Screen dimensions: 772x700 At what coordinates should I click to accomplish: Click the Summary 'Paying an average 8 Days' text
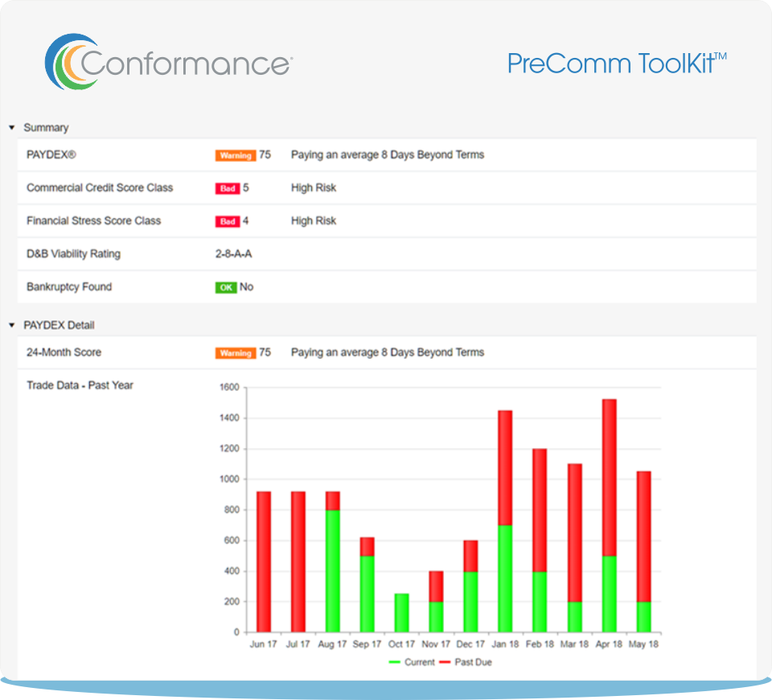pos(388,154)
